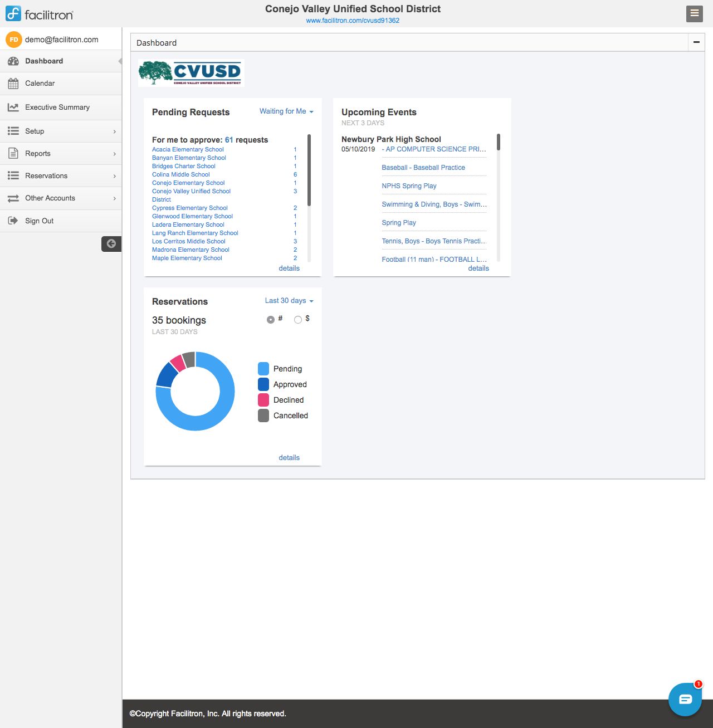Select the $ revenue radio button
This screenshot has height=728, width=713.
298,320
